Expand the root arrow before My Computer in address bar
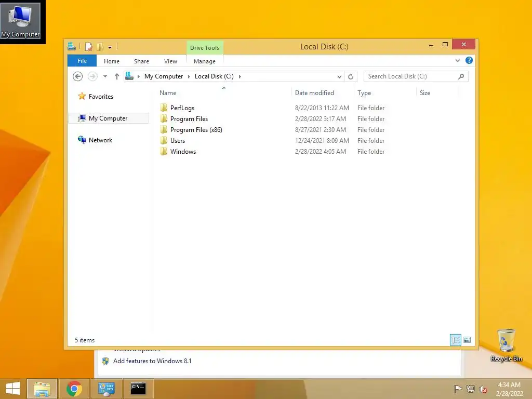Screen dimensions: 532x399 (138, 76)
